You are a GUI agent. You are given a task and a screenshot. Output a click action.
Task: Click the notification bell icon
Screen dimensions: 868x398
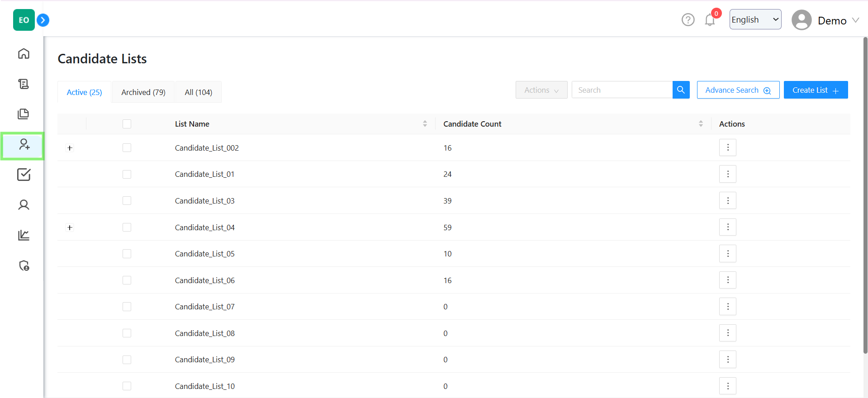pos(709,20)
